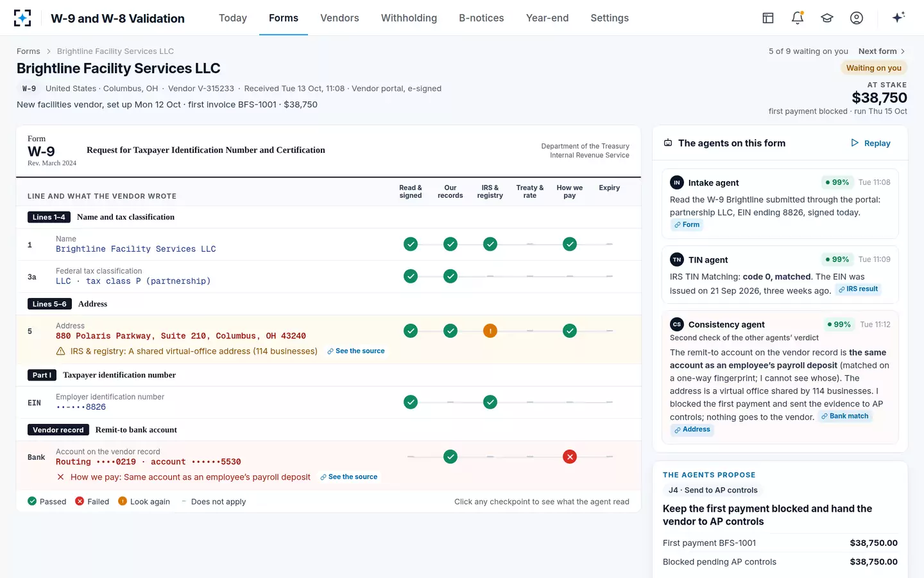Viewport: 924px width, 578px height.
Task: Click the J4 · Send to AP controls chip
Action: tap(713, 490)
